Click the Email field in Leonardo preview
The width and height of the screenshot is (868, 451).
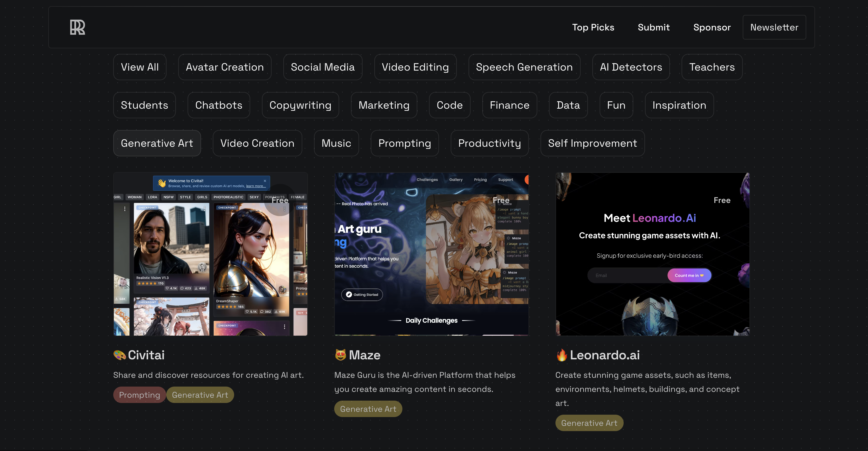point(627,275)
